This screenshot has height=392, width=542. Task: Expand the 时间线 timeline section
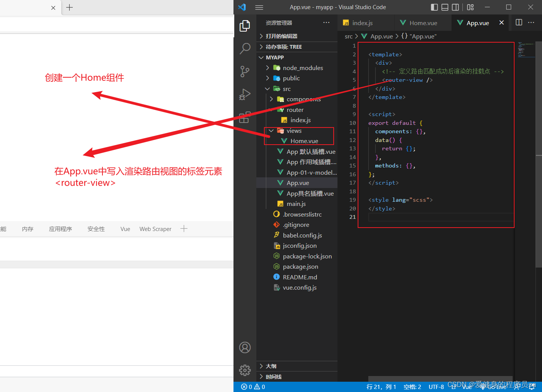tap(297, 377)
